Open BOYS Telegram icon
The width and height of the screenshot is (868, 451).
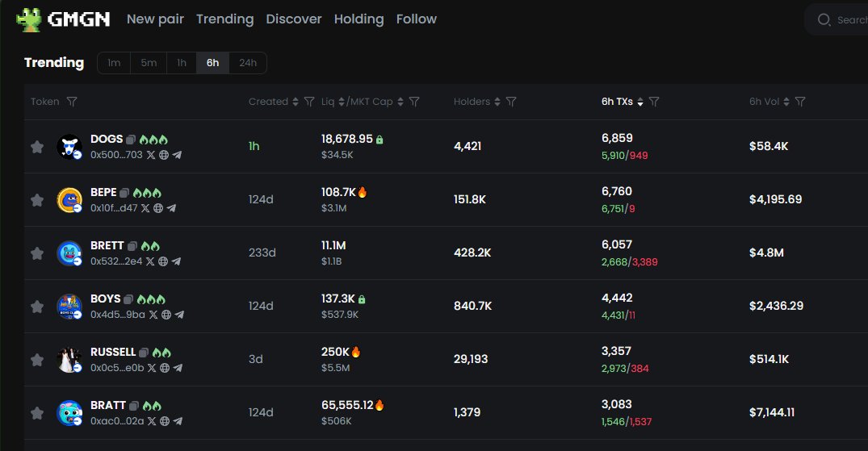(179, 315)
